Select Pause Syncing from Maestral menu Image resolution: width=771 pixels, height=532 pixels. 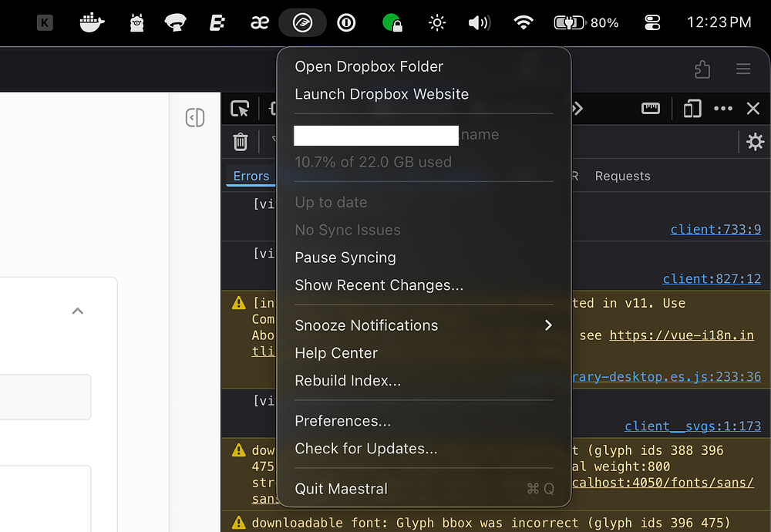pos(424,258)
